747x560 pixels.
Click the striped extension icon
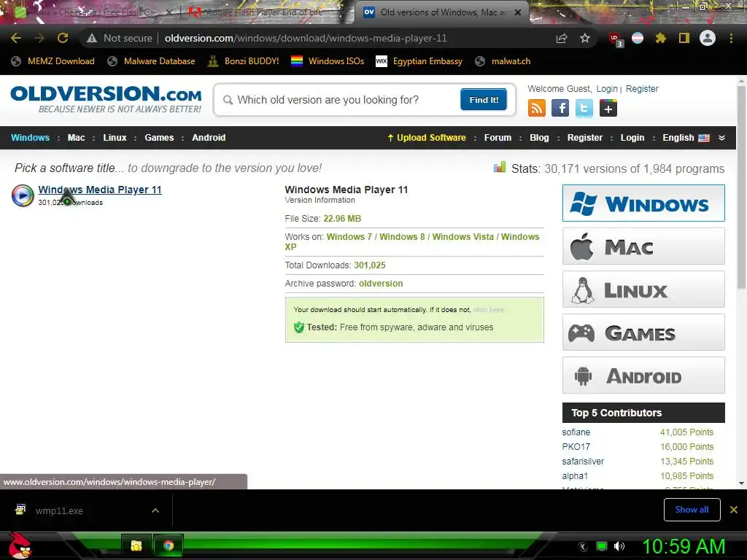(x=638, y=38)
